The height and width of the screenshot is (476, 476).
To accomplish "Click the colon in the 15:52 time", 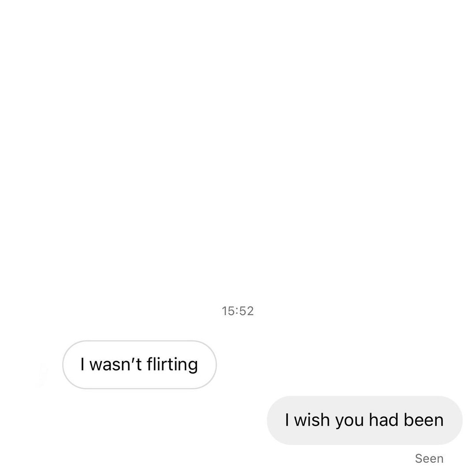I will (x=237, y=312).
